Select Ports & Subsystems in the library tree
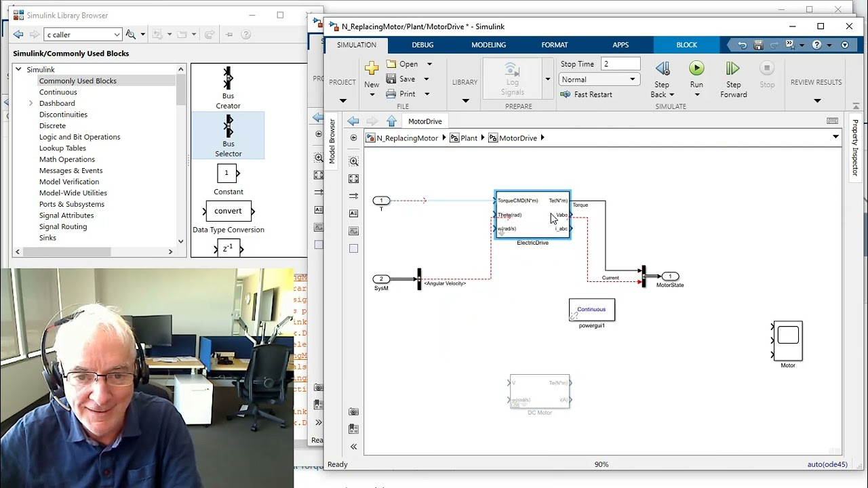 coord(72,204)
